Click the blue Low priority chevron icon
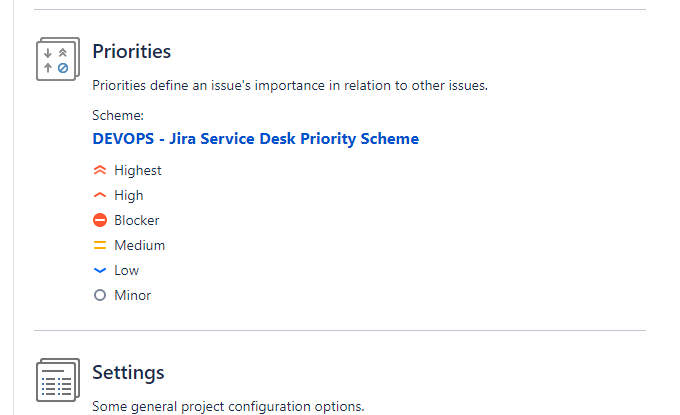The height and width of the screenshot is (415, 680). point(100,271)
